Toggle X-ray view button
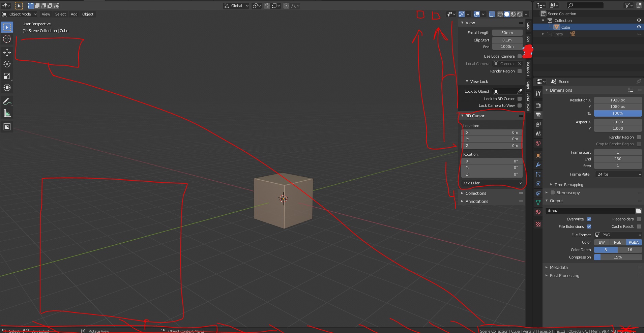 point(492,14)
